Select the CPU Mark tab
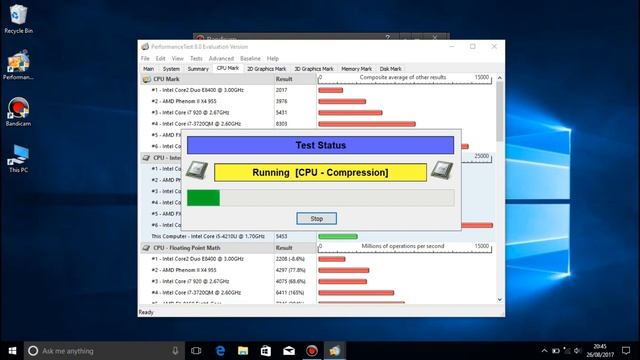The image size is (640, 360). pos(228,68)
